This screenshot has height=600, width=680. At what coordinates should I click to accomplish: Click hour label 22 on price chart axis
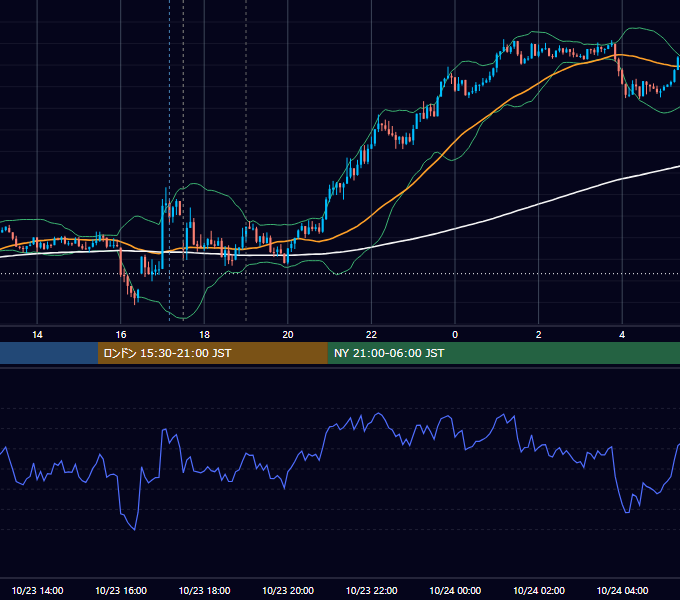(371, 335)
